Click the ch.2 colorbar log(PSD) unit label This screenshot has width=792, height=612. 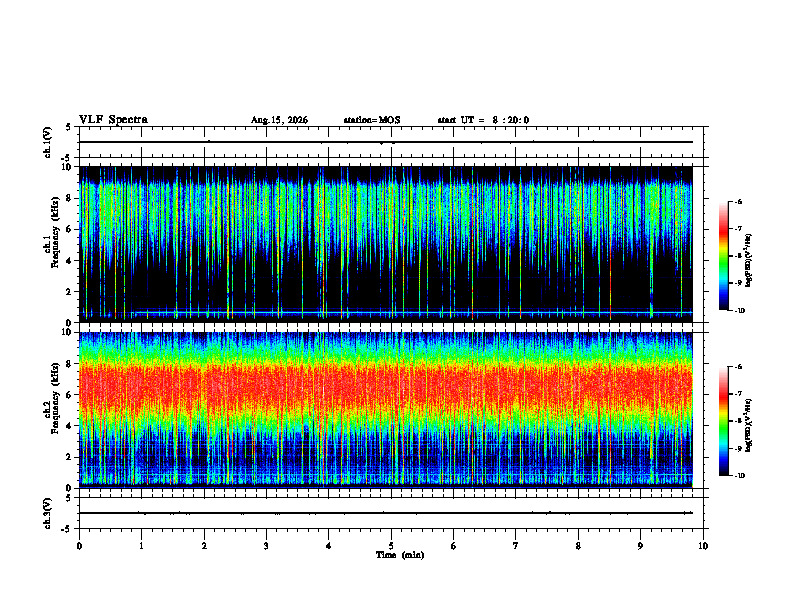point(749,425)
